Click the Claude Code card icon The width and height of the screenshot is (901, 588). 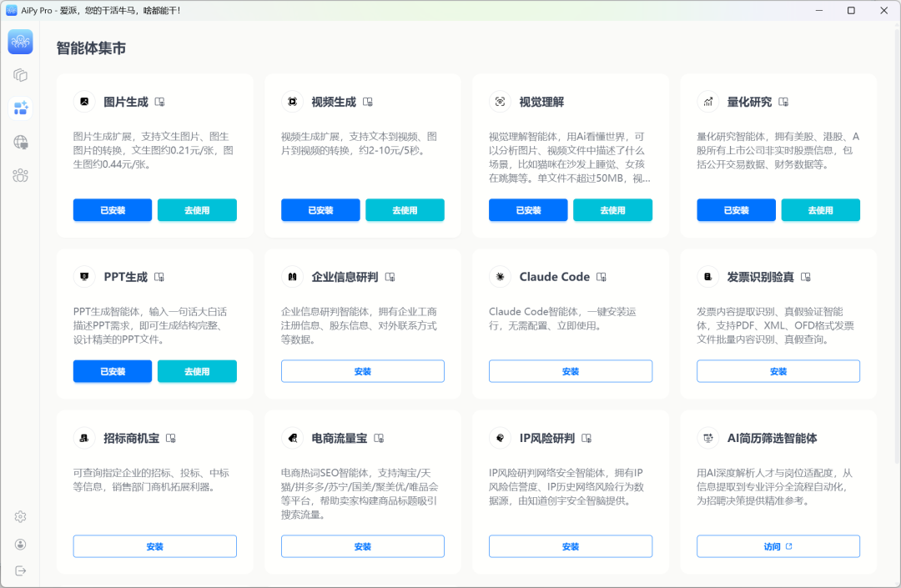[x=500, y=277]
